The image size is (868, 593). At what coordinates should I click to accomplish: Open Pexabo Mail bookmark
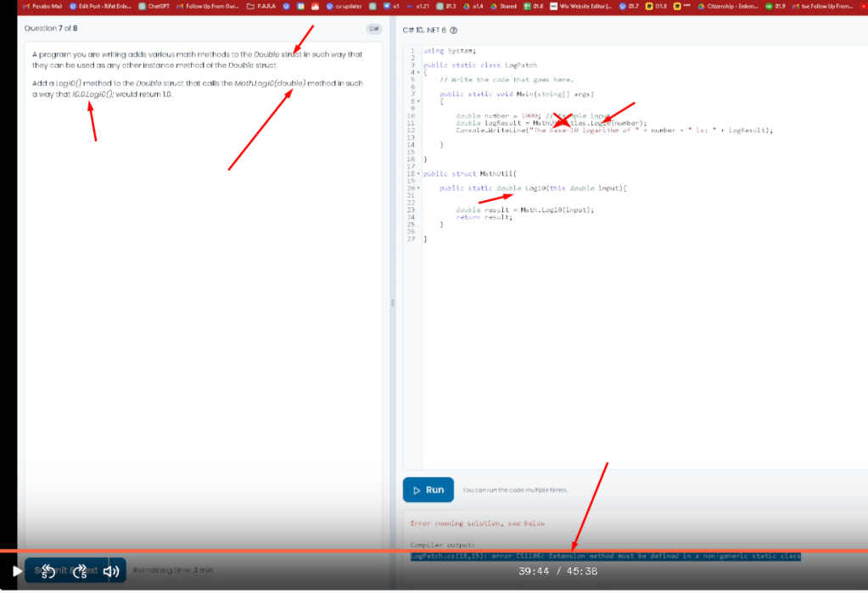42,6
